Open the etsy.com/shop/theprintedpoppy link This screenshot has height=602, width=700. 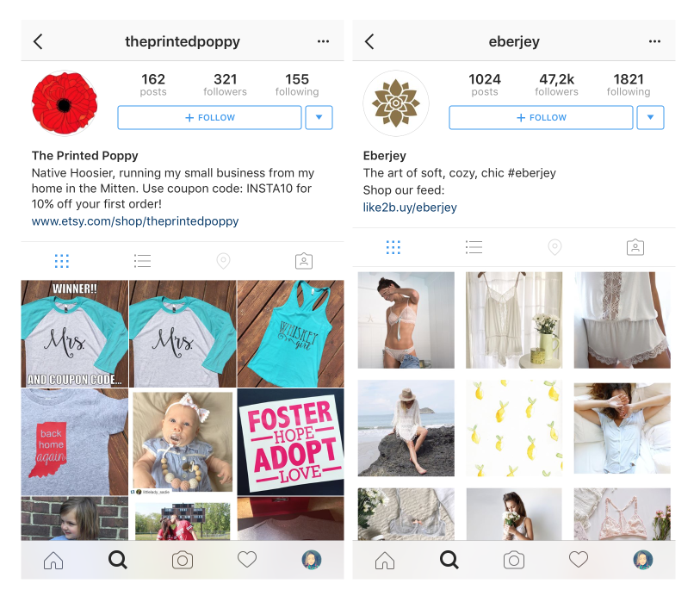click(x=135, y=221)
